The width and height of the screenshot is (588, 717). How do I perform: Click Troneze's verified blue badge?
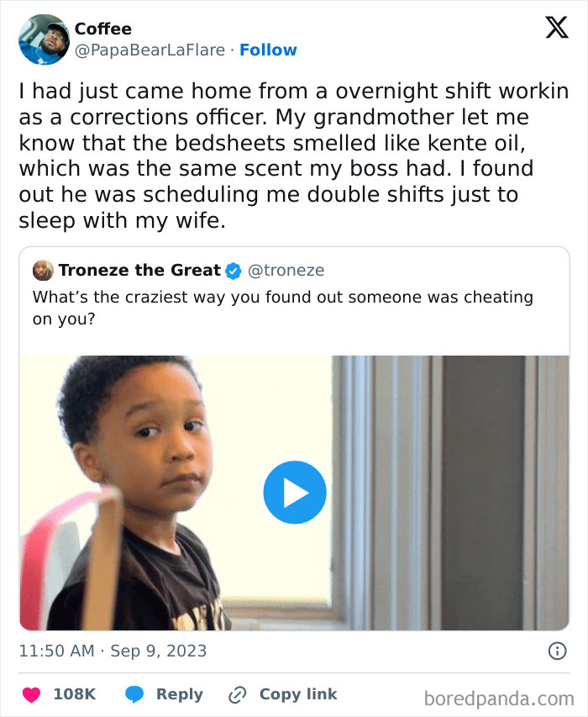[234, 271]
